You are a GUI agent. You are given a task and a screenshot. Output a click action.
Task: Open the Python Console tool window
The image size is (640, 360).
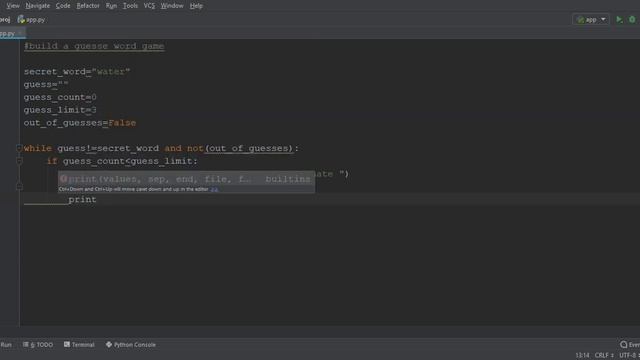point(131,345)
